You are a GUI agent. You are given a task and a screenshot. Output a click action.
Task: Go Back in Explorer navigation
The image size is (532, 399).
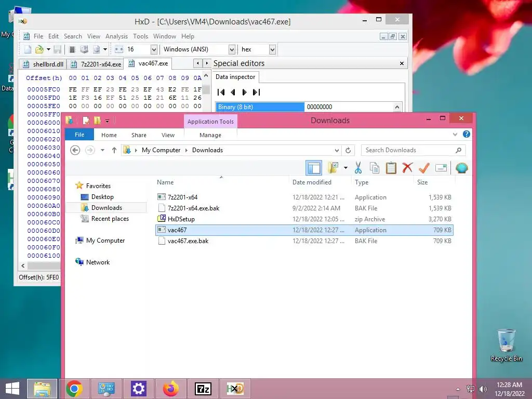point(75,150)
